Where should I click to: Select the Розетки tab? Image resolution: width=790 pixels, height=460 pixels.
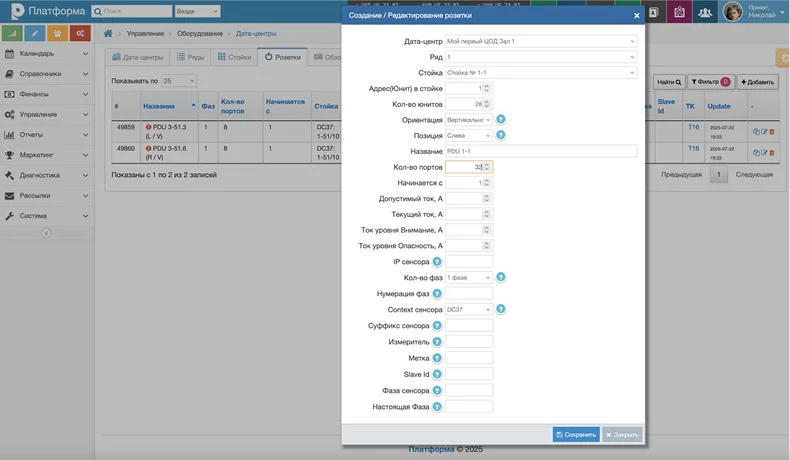283,57
